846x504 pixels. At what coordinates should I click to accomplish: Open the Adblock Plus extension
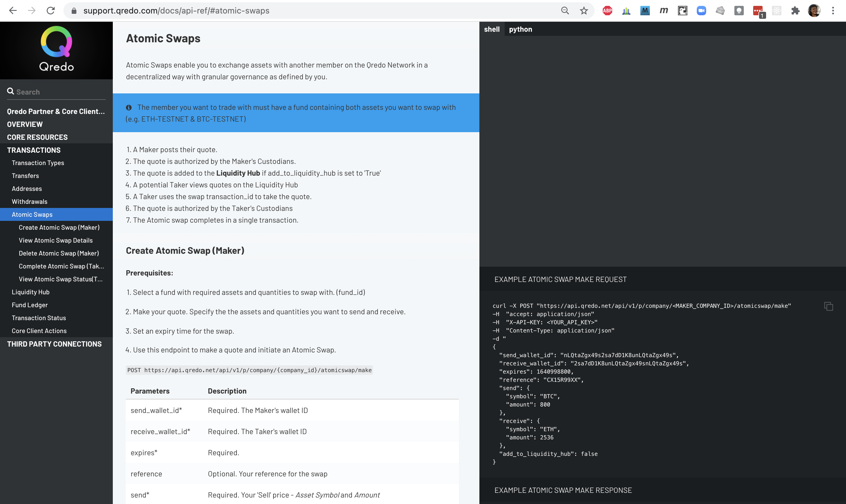pos(607,11)
